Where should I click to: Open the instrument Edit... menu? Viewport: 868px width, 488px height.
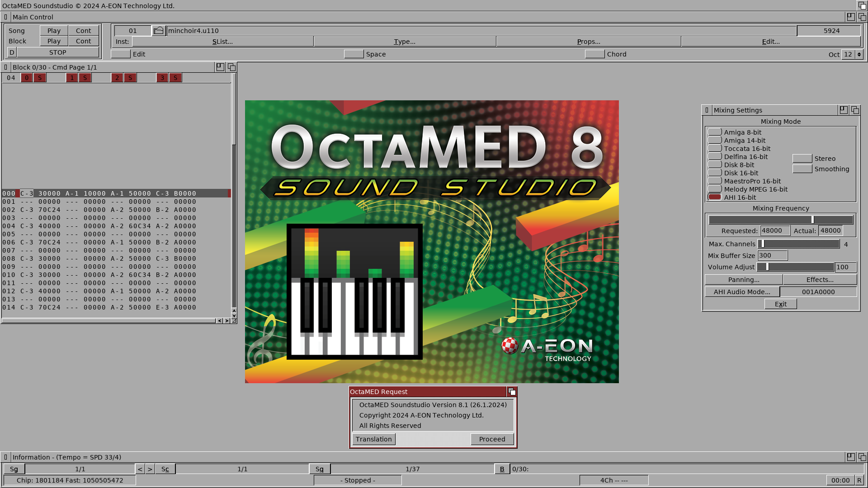(771, 42)
